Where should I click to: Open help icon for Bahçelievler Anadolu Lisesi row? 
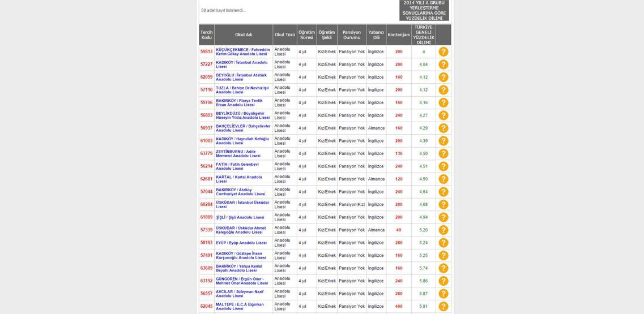[x=443, y=128]
